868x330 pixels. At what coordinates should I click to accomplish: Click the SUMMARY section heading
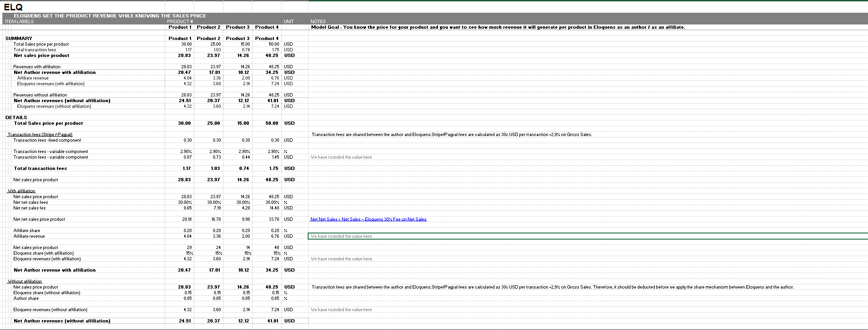pos(19,39)
